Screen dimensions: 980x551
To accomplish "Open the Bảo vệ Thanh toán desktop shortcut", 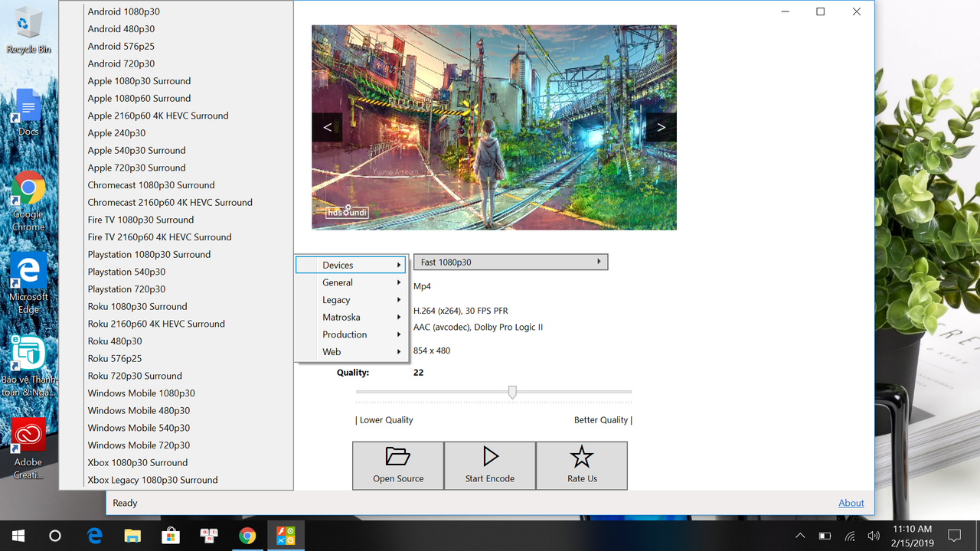I will [x=28, y=367].
